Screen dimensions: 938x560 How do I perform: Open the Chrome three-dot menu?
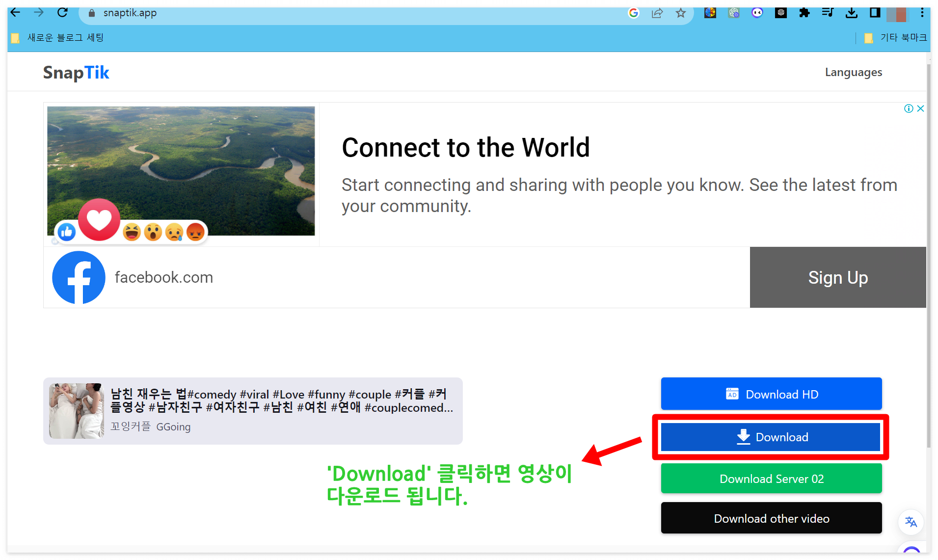pos(922,13)
